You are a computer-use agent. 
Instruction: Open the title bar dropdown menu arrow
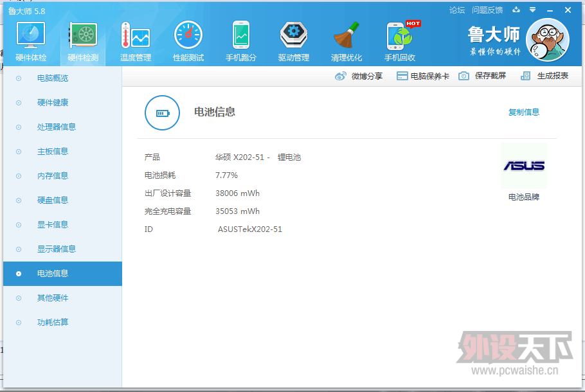point(533,10)
